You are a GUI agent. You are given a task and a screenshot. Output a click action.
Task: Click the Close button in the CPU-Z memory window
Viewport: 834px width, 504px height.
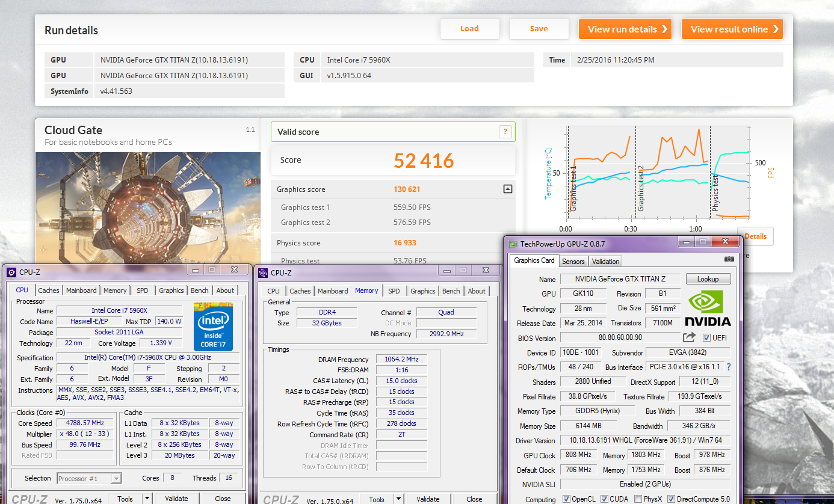[x=474, y=499]
